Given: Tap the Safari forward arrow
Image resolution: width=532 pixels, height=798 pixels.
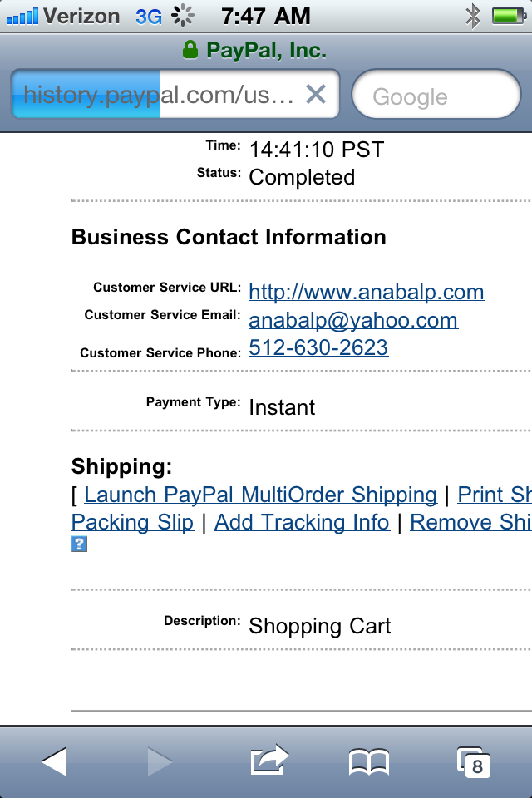Looking at the screenshot, I should tap(160, 761).
